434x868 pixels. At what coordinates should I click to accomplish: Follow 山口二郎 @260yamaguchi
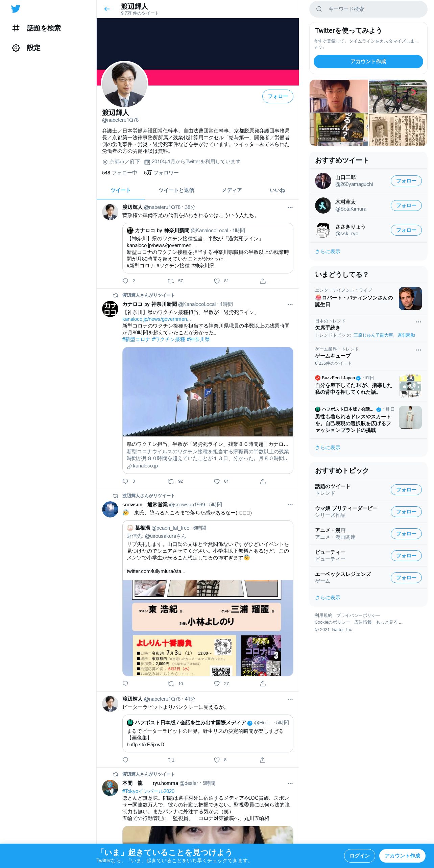coord(406,181)
